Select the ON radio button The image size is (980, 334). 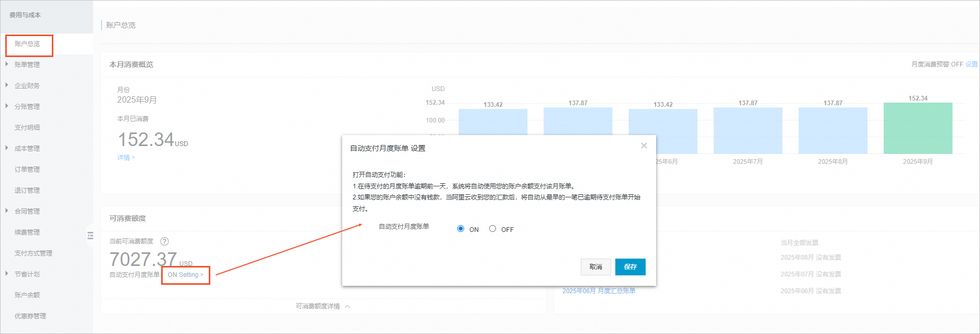coord(460,229)
